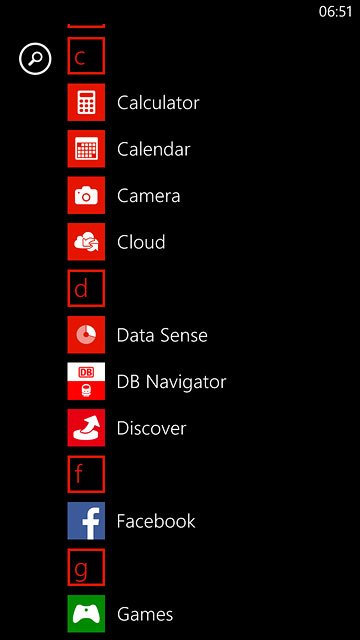This screenshot has width=360, height=640.
Task: Open the Facebook app icon
Action: [86, 521]
